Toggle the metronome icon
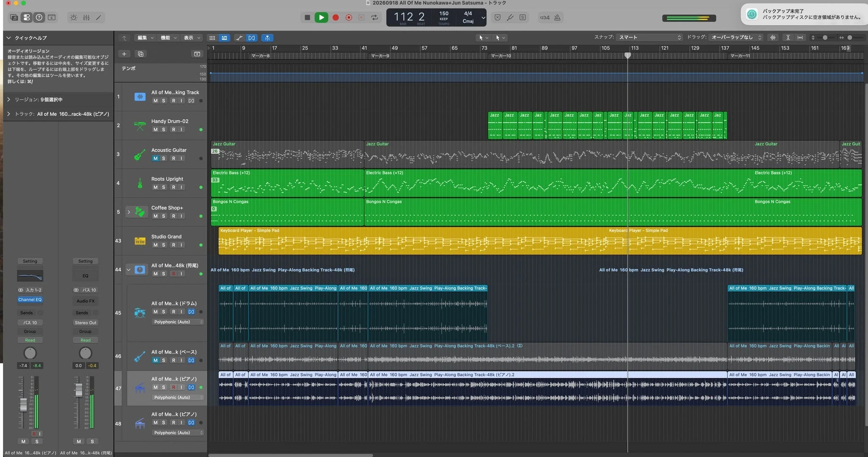The width and height of the screenshot is (868, 457). 557,17
